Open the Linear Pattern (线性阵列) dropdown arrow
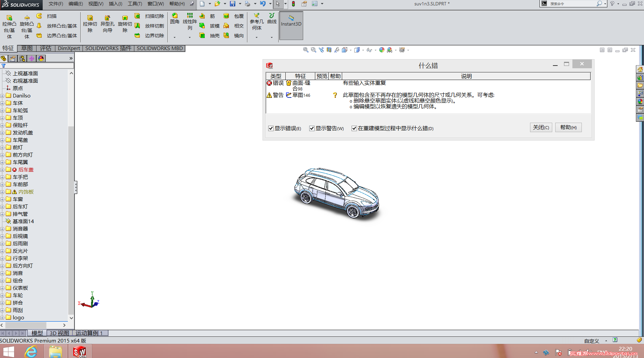 tap(190, 37)
